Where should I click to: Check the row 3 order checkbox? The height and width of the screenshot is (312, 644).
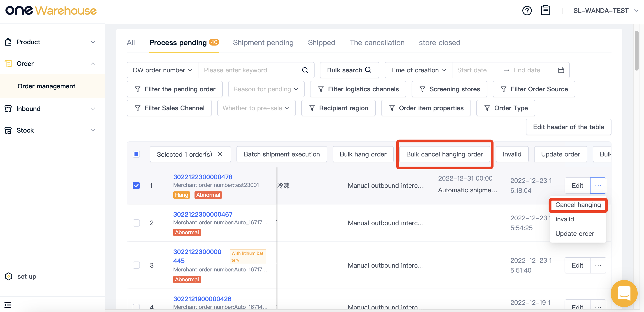136,265
